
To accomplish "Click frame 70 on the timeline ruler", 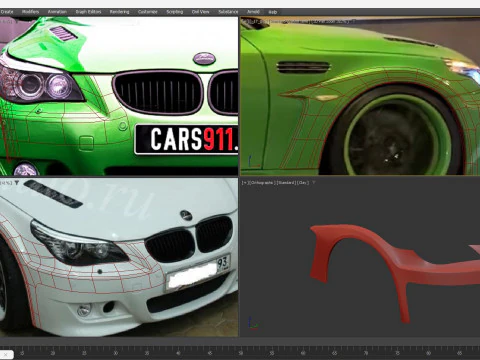I will click(x=366, y=353).
